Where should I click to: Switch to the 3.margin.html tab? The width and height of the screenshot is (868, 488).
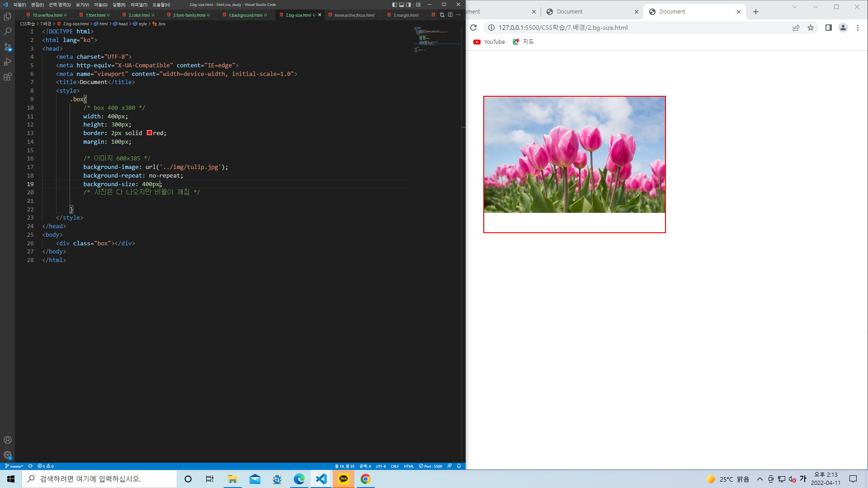point(406,15)
